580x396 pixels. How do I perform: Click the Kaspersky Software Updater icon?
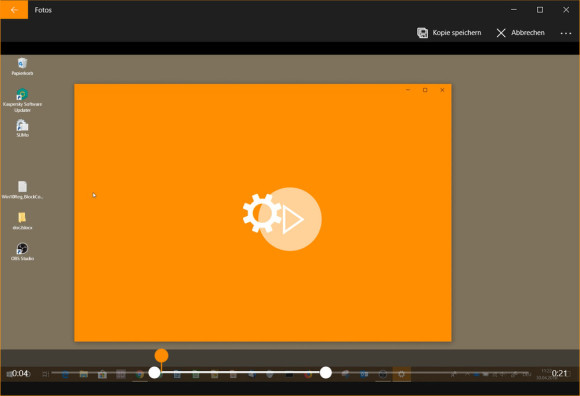[22, 94]
